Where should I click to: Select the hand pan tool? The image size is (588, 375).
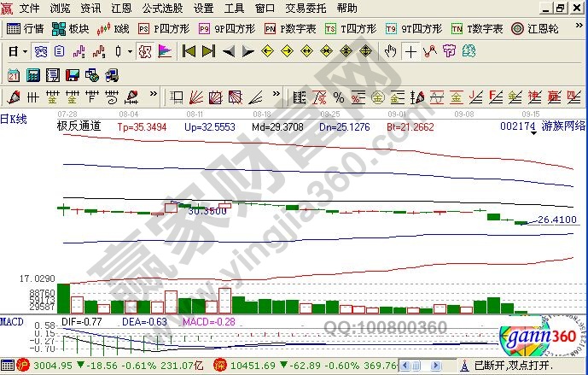coord(390,51)
